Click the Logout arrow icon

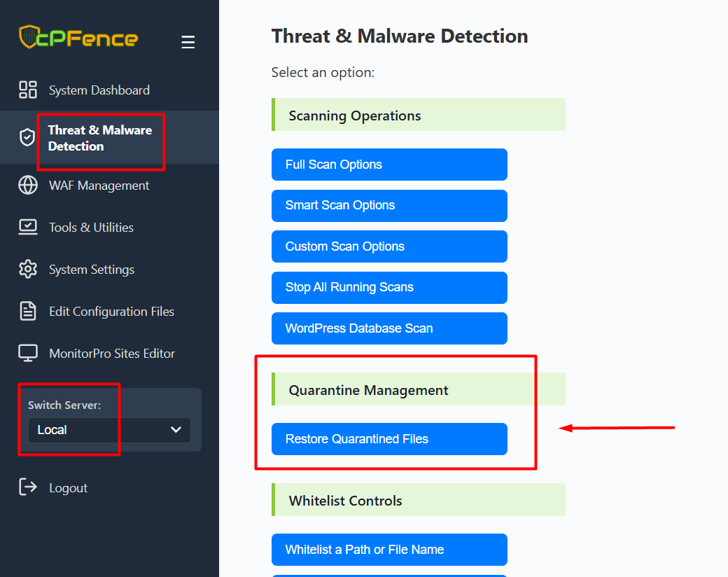pos(28,487)
